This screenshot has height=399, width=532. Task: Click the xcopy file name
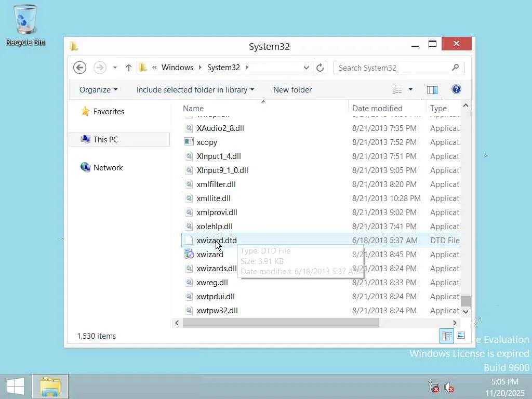click(207, 142)
